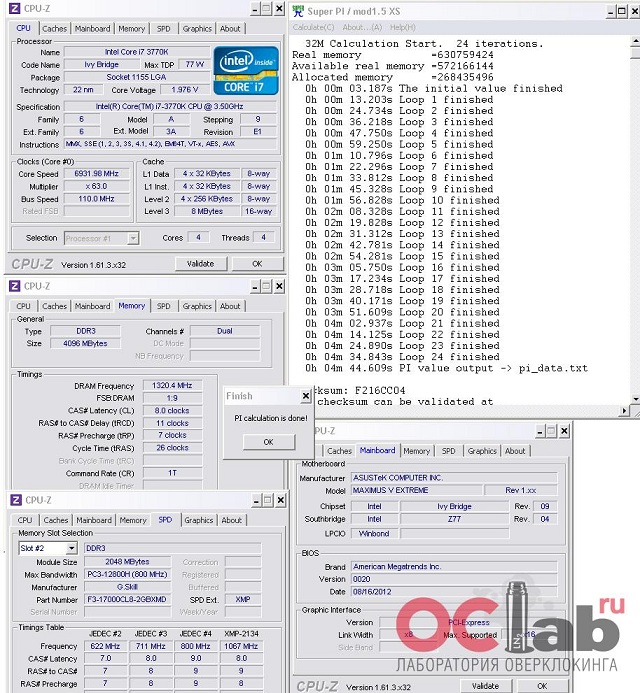
Task: Open About...(A) menu in Super PI
Action: pos(362,27)
